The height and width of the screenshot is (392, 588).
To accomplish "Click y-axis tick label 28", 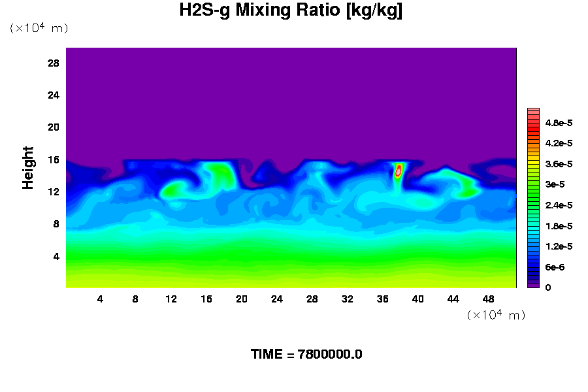I will point(54,63).
